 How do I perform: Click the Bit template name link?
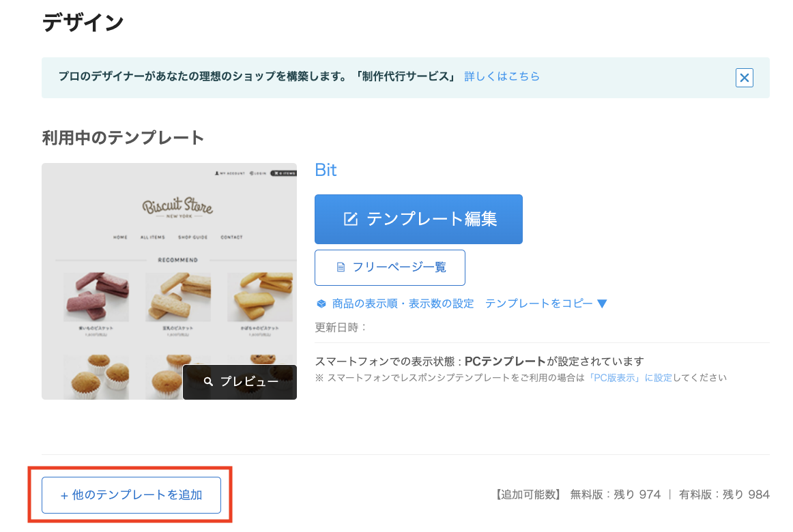tap(326, 171)
